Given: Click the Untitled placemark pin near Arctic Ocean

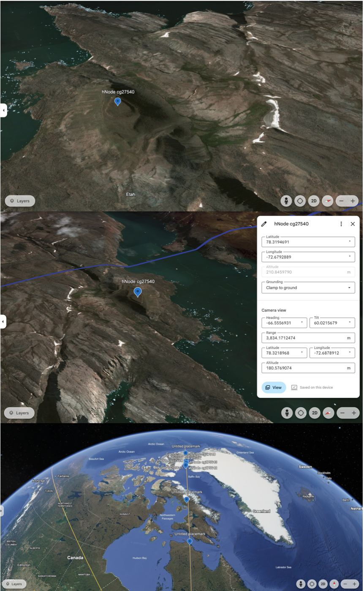Looking at the screenshot, I should (x=185, y=453).
